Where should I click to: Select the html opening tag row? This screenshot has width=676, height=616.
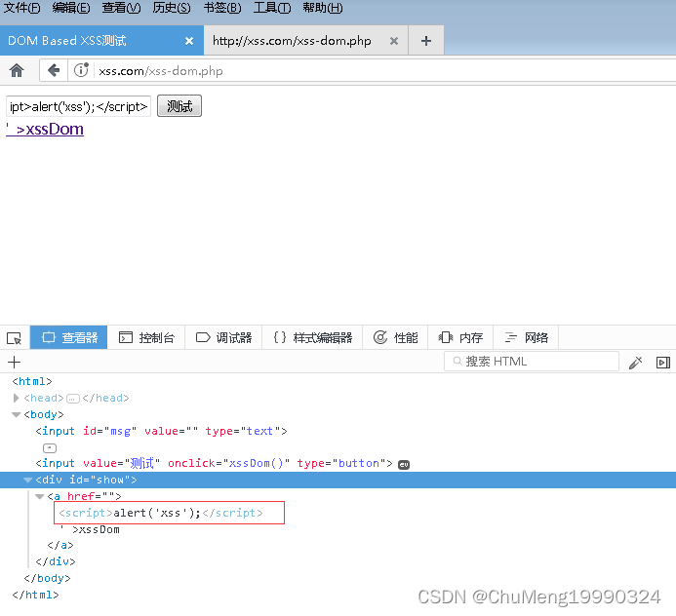32,381
